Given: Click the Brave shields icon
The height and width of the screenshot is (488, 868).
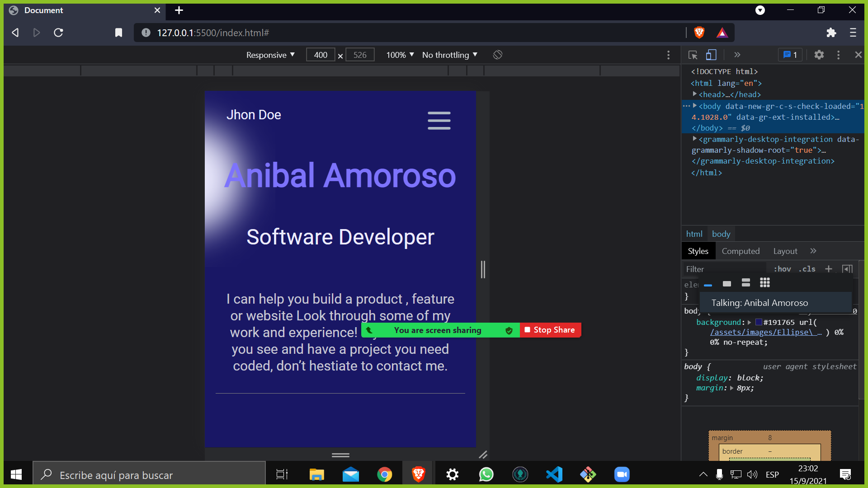Looking at the screenshot, I should [699, 33].
